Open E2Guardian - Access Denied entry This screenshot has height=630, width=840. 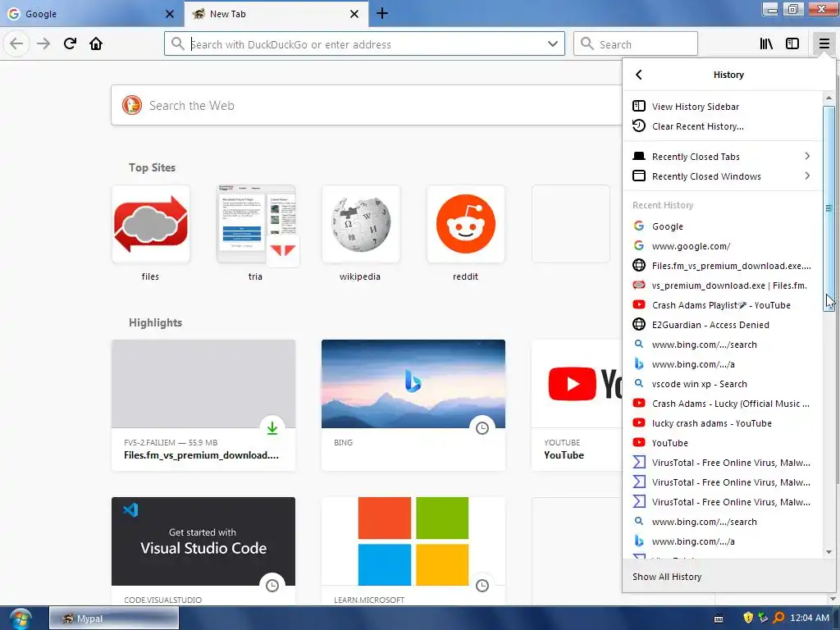[x=722, y=325]
